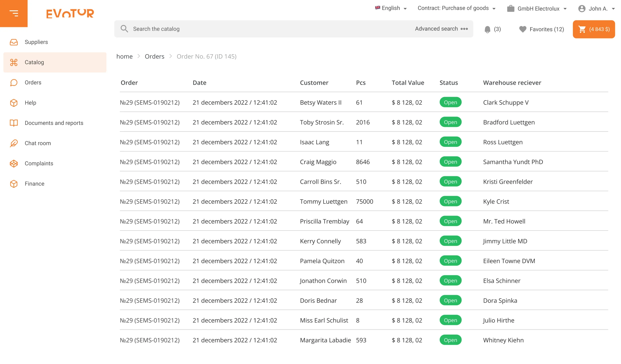
Task: Open the cart button (4 843 $)
Action: click(x=594, y=29)
